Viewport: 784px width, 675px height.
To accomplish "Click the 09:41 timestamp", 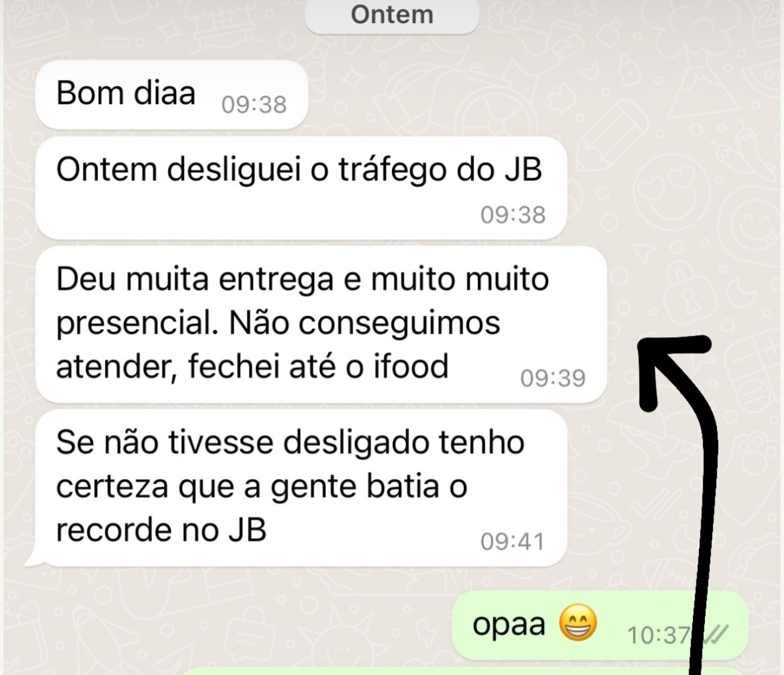I will pos(512,541).
